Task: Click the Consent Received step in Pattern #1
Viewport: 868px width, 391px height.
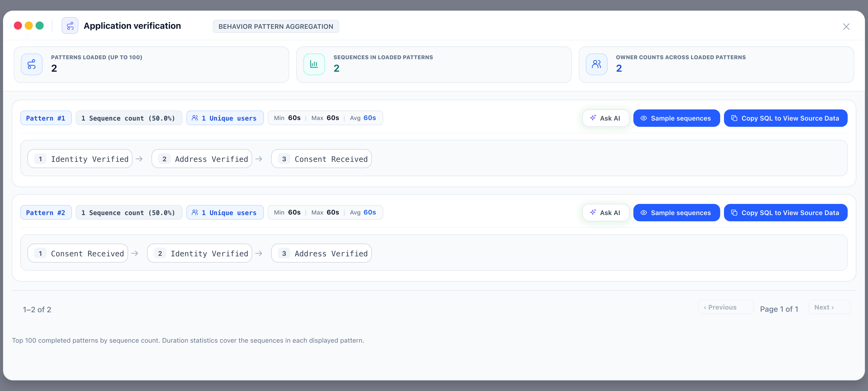Action: (x=321, y=159)
